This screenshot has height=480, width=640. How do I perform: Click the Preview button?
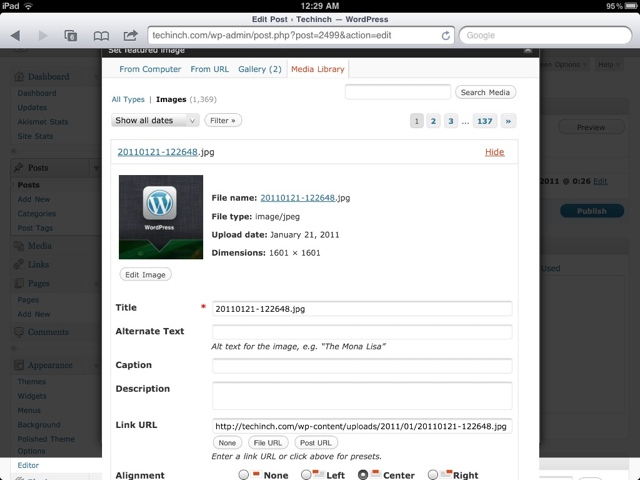(x=591, y=127)
